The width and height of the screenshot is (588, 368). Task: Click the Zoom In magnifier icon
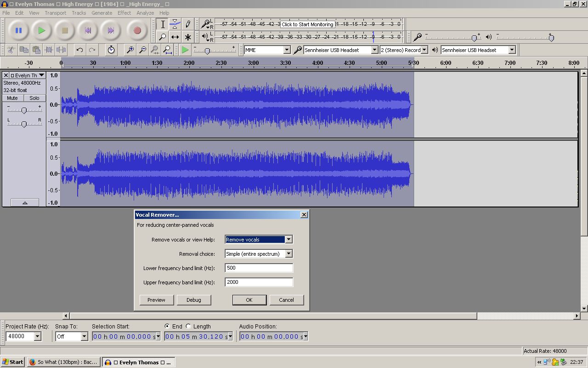click(130, 50)
